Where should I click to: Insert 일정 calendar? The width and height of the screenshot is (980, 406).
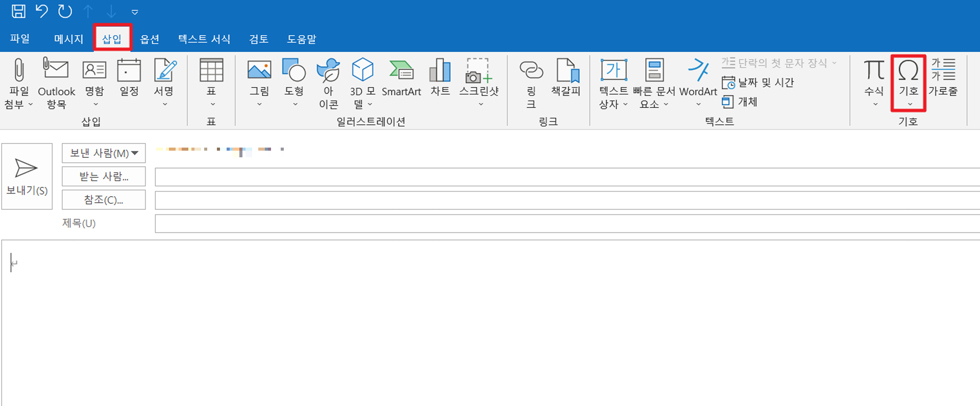(129, 78)
